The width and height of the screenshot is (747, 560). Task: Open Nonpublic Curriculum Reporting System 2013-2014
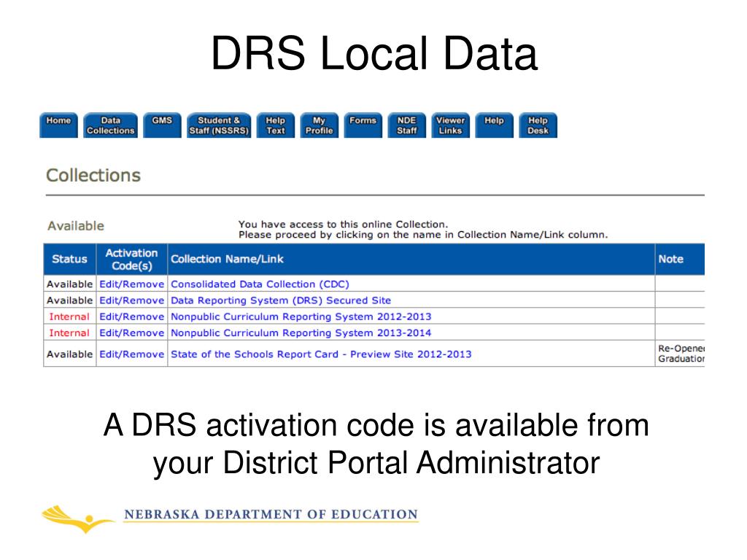pos(301,332)
